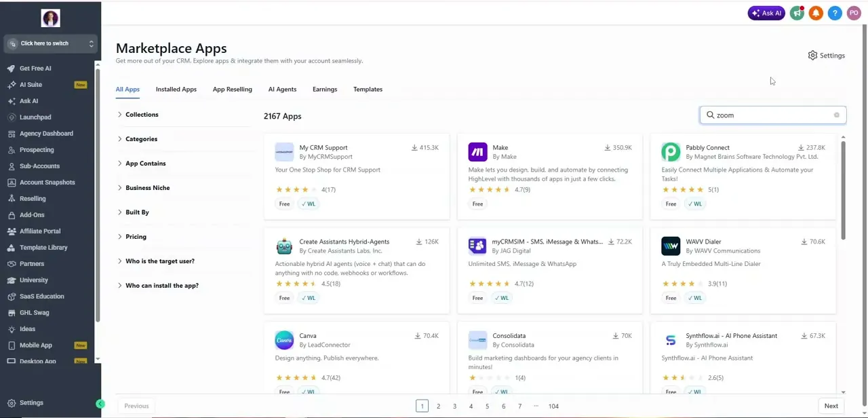The height and width of the screenshot is (418, 868).
Task: Switch to Earnings tab
Action: point(325,90)
